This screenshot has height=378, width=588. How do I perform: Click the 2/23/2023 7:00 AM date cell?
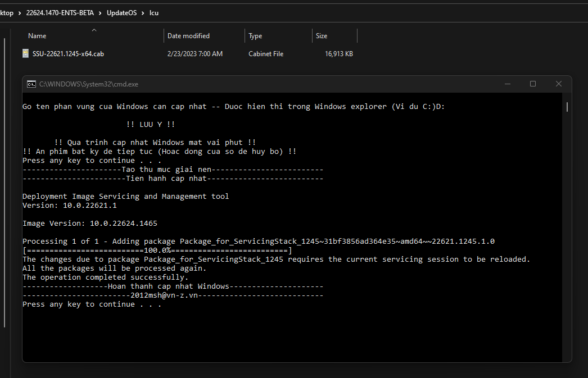click(195, 54)
